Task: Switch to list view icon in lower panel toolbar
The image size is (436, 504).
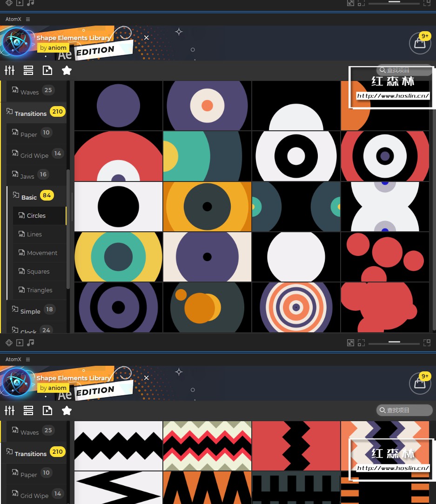Action: [28, 410]
